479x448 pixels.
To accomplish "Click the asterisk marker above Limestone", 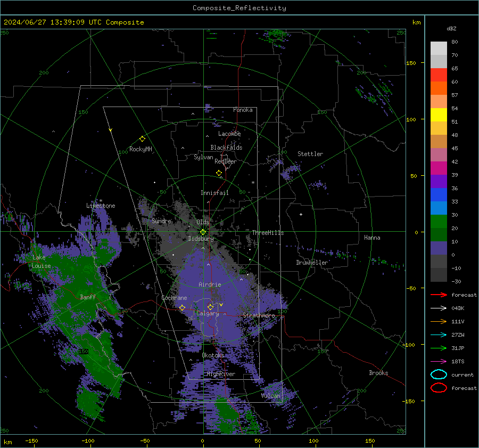I will coord(101,201).
